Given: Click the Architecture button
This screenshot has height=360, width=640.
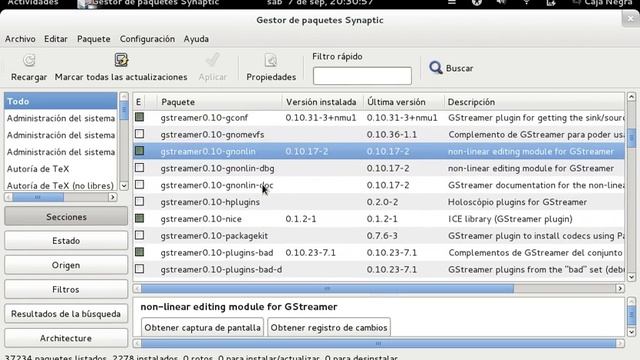Looking at the screenshot, I should tap(66, 338).
